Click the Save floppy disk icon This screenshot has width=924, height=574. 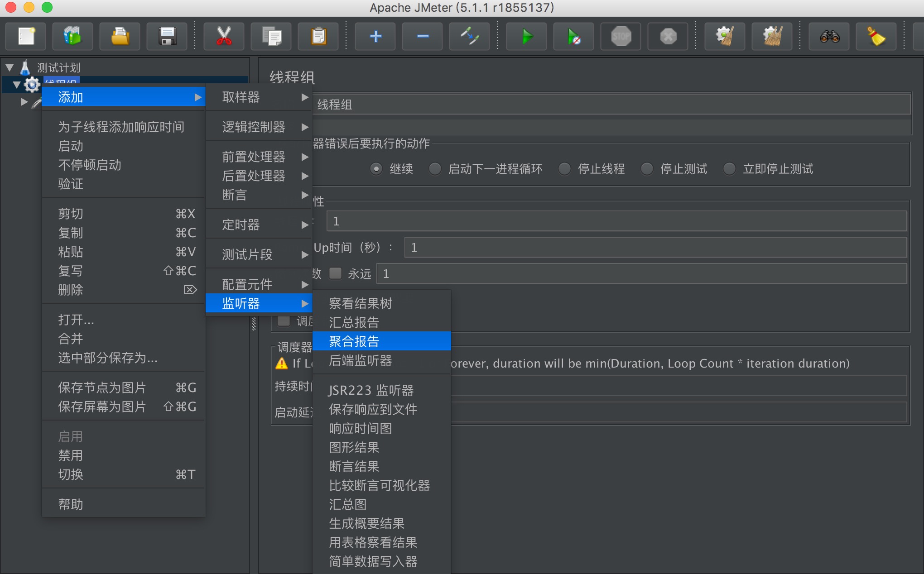tap(167, 36)
